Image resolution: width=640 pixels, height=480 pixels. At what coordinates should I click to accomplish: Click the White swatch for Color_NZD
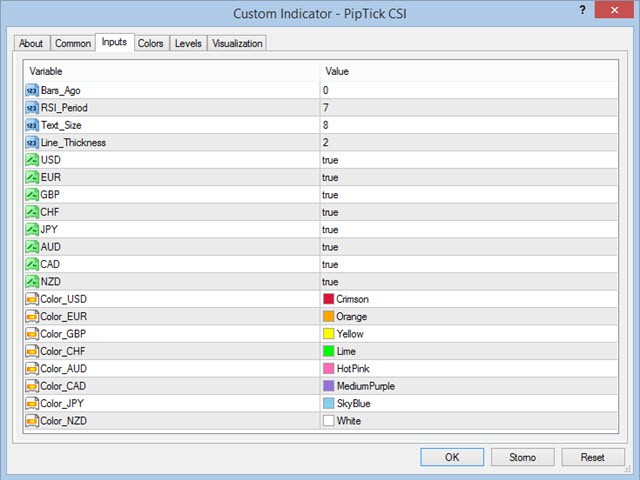point(329,421)
